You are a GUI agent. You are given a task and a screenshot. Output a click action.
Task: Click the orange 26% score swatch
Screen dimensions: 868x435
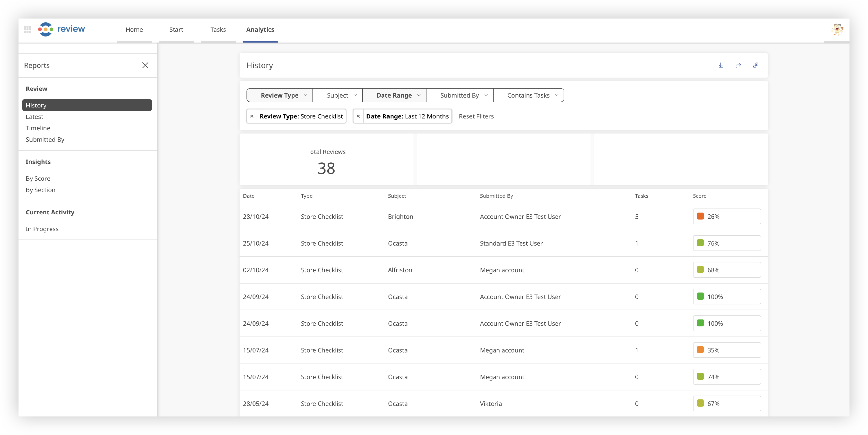pyautogui.click(x=700, y=216)
